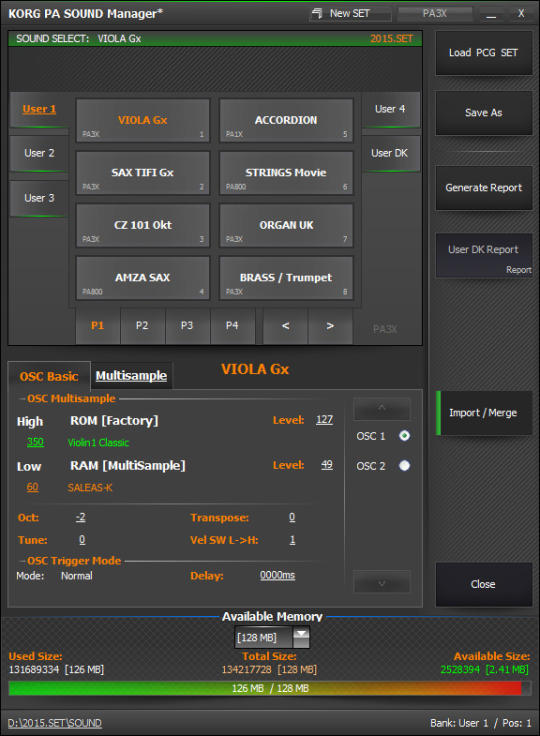
Task: Edit the High Level value 127
Action: pyautogui.click(x=324, y=420)
